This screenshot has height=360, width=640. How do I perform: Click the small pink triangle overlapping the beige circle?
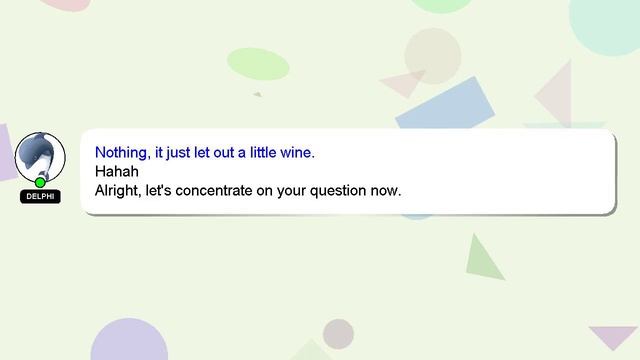point(403,84)
